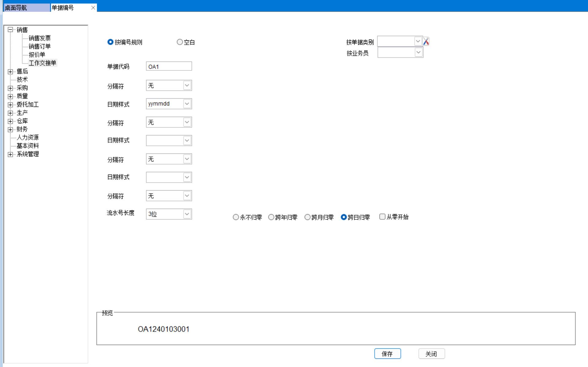This screenshot has width=588, height=367.
Task: Enable the 从零开始 checkbox
Action: tap(382, 217)
